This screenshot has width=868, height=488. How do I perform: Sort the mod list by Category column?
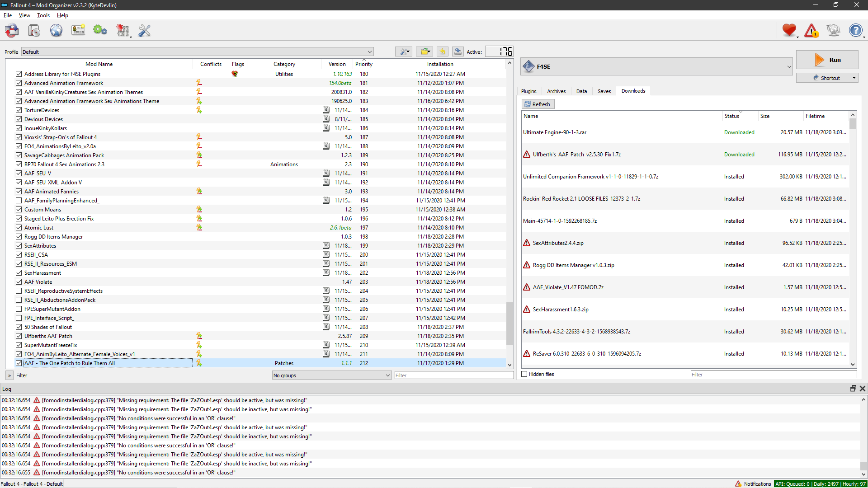coord(284,64)
